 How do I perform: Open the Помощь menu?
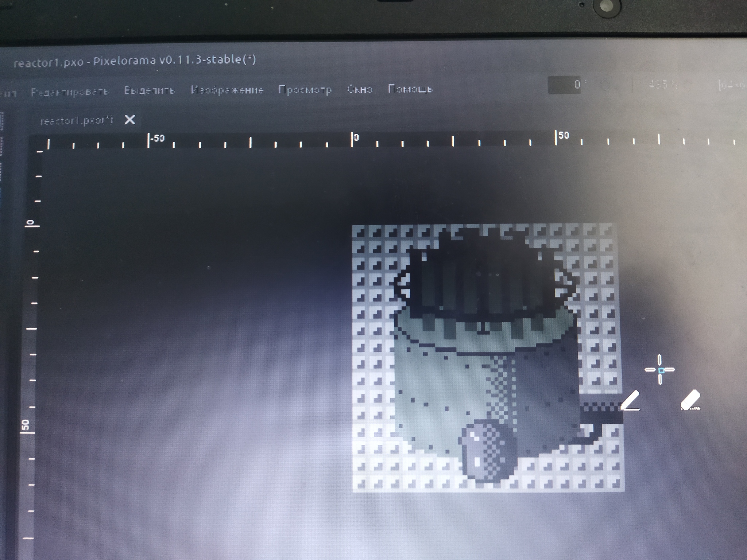click(410, 89)
